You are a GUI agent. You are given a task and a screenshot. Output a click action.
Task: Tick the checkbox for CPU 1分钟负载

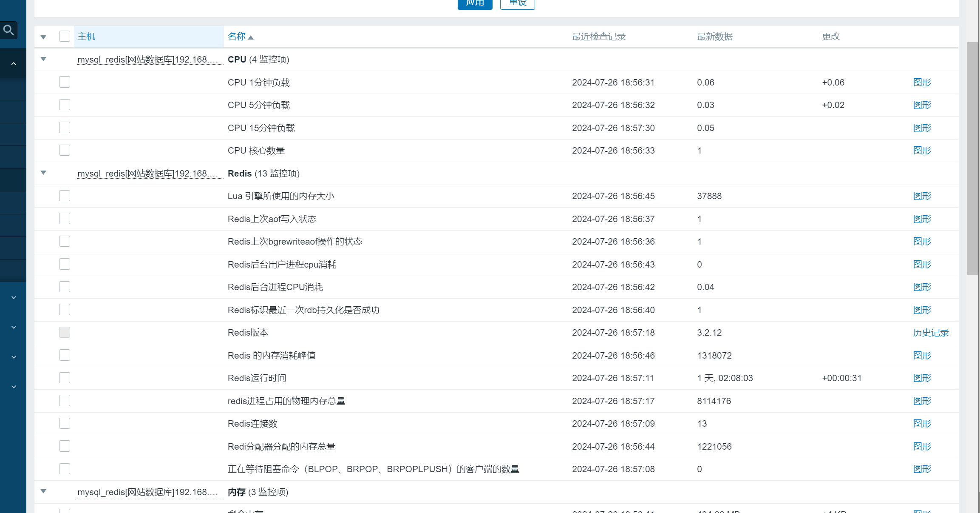[65, 82]
